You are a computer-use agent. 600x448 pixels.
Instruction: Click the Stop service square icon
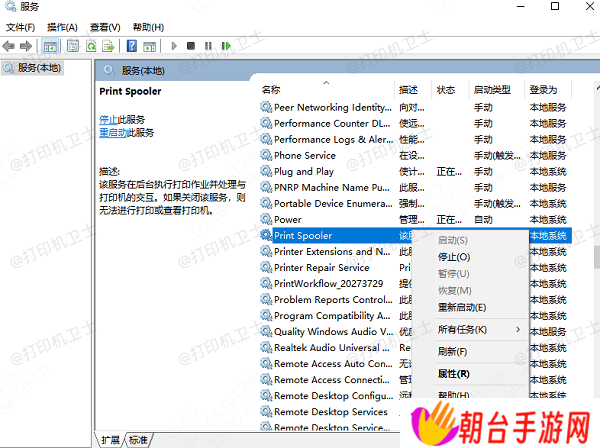[191, 46]
